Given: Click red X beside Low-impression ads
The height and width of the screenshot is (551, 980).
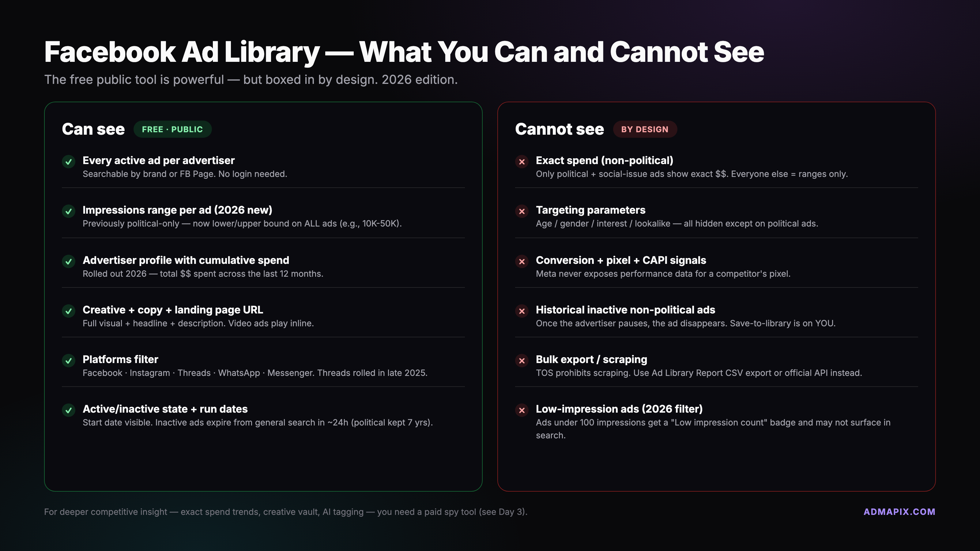Looking at the screenshot, I should pyautogui.click(x=522, y=410).
